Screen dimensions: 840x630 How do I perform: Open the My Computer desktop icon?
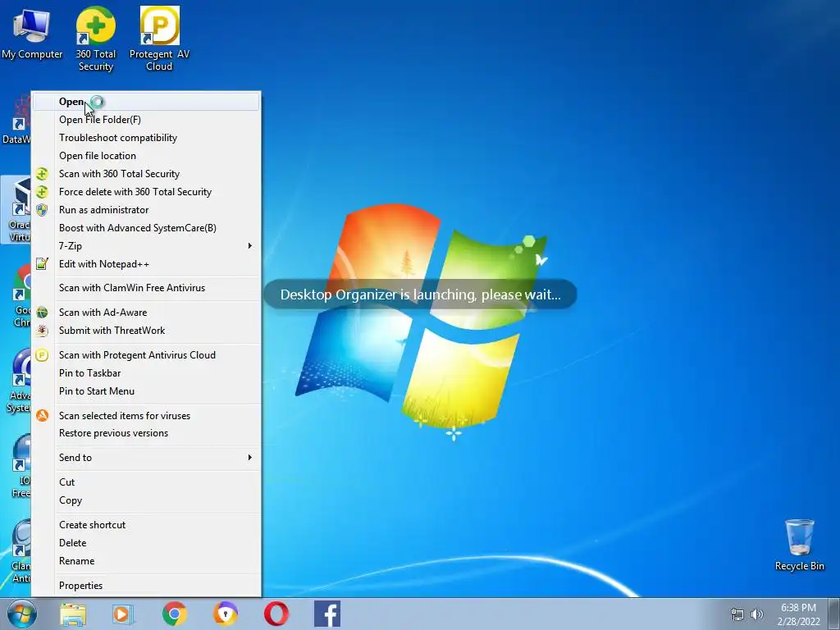pyautogui.click(x=32, y=33)
